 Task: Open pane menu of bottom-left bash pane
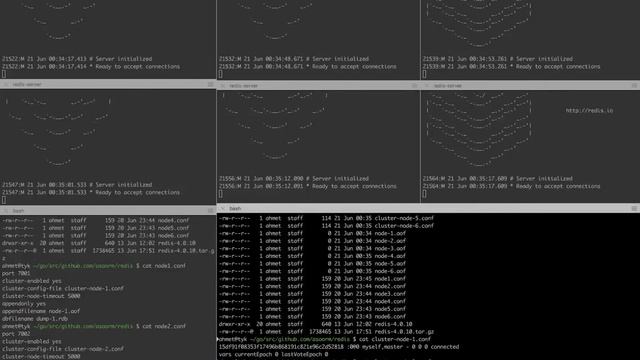point(211,211)
